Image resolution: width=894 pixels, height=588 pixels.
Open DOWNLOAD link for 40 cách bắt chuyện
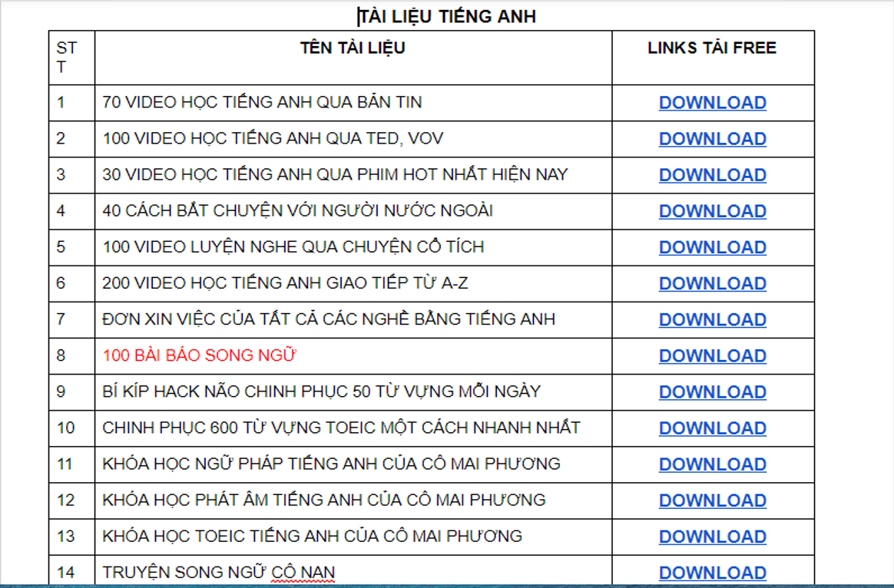(x=712, y=211)
